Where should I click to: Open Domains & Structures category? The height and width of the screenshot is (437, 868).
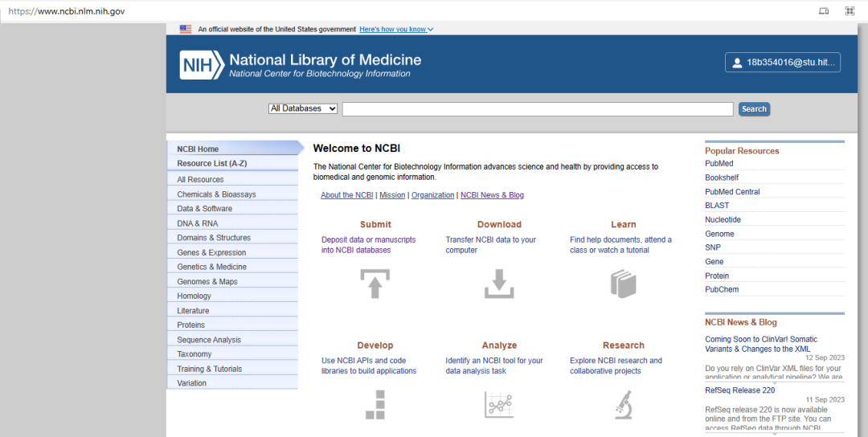[232, 238]
